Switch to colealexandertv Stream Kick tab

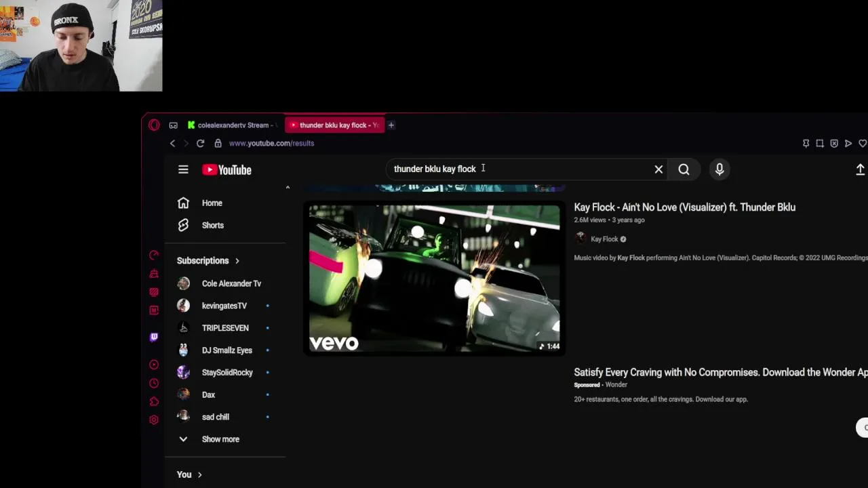[232, 125]
